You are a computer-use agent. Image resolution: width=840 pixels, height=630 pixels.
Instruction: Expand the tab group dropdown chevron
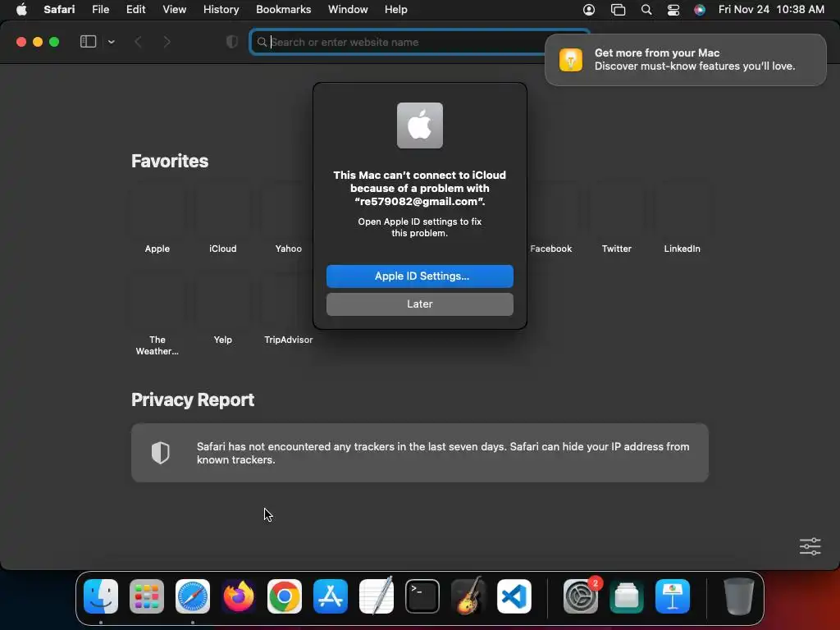[x=112, y=42]
